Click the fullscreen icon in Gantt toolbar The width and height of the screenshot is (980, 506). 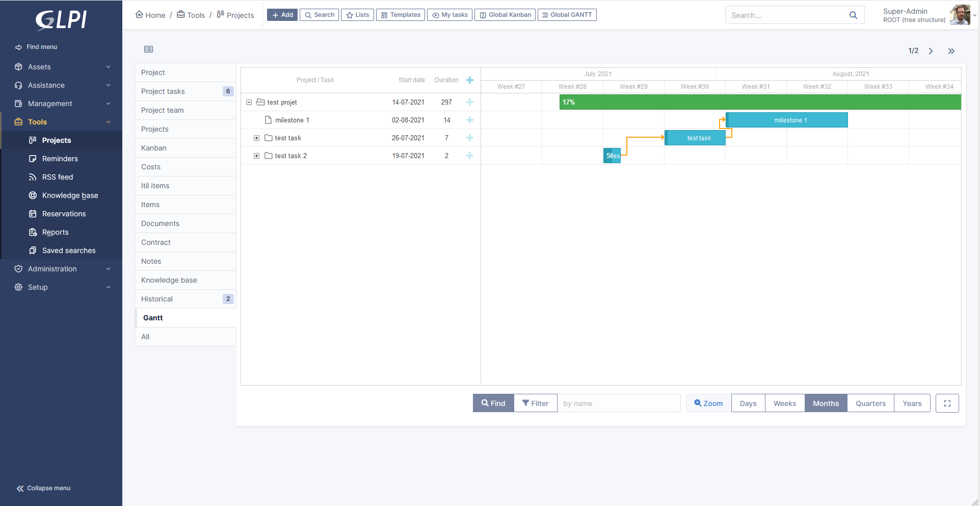coord(947,403)
